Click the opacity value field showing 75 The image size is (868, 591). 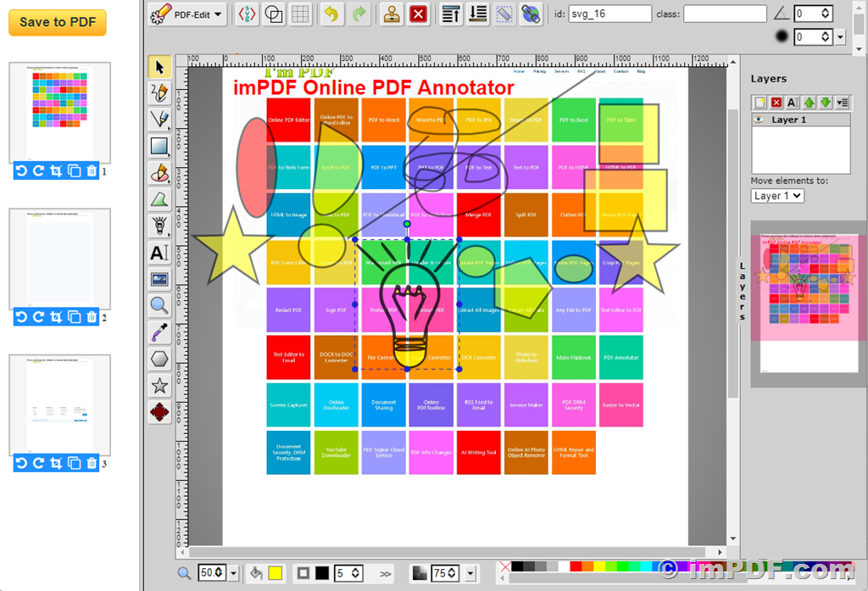click(x=446, y=573)
